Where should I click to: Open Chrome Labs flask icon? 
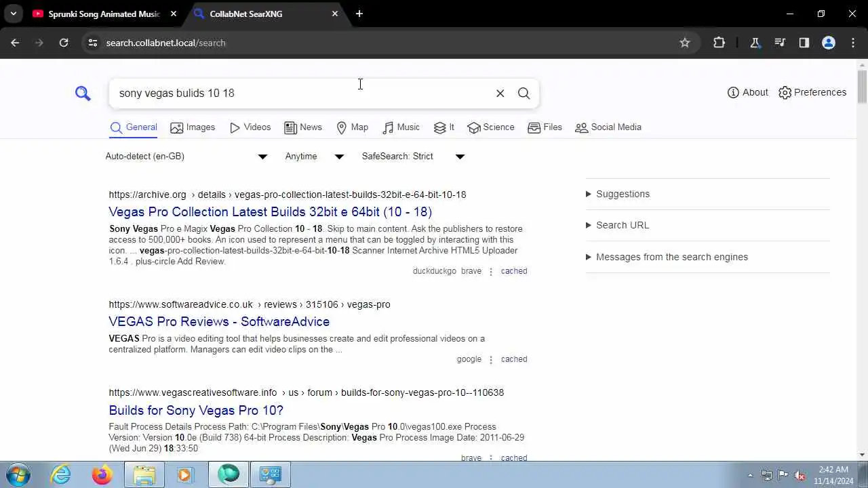tap(755, 43)
